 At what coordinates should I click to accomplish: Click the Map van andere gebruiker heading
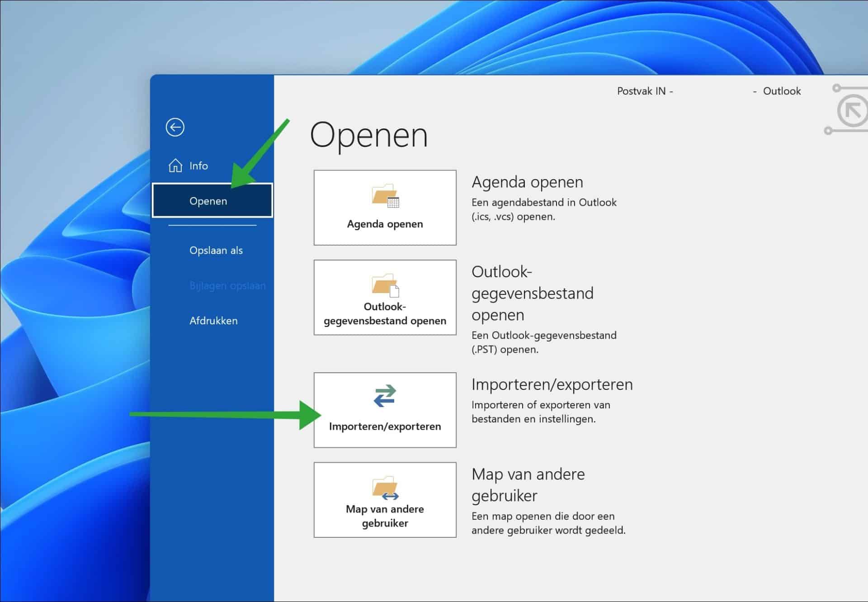click(528, 485)
